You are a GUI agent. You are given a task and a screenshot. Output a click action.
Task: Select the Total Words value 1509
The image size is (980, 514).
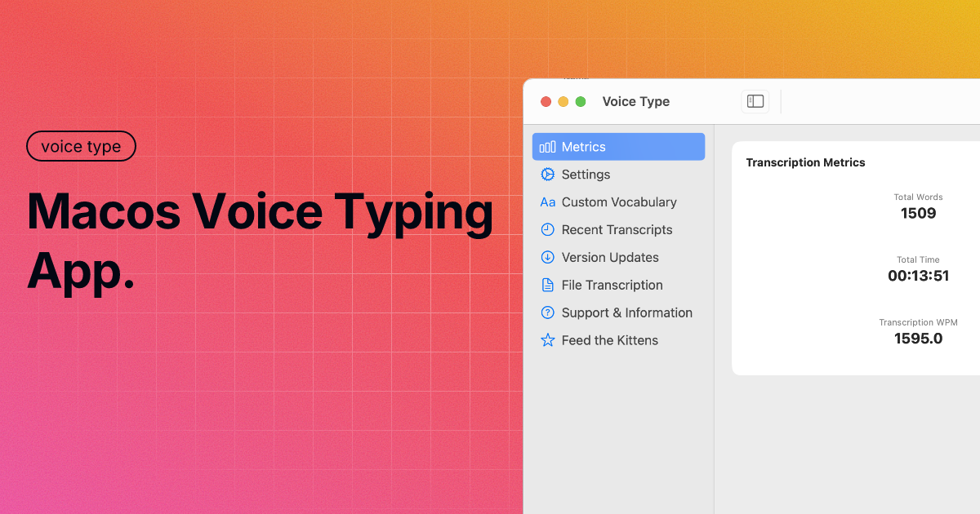(918, 214)
